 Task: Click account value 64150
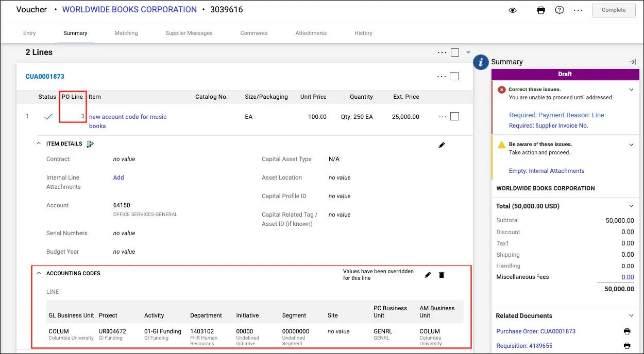(122, 205)
